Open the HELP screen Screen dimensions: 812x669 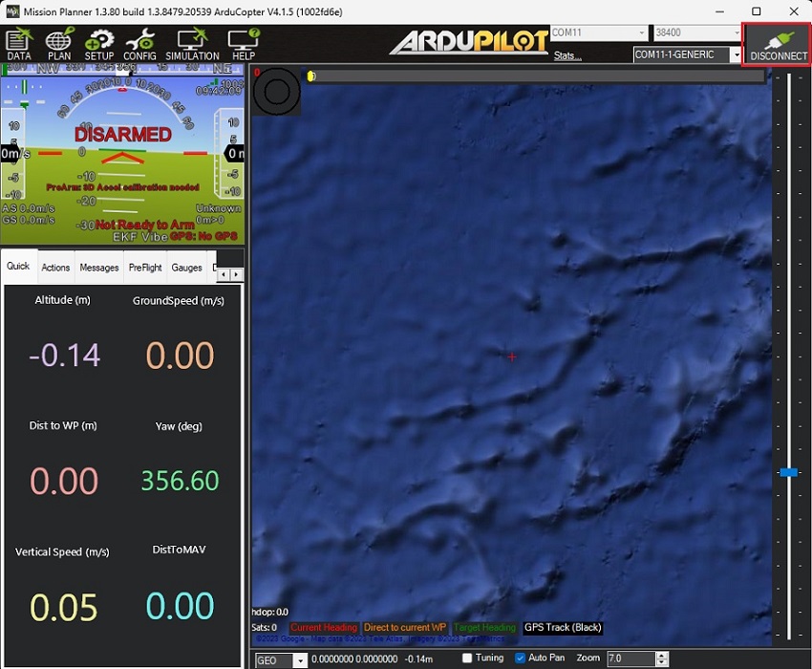click(x=243, y=44)
